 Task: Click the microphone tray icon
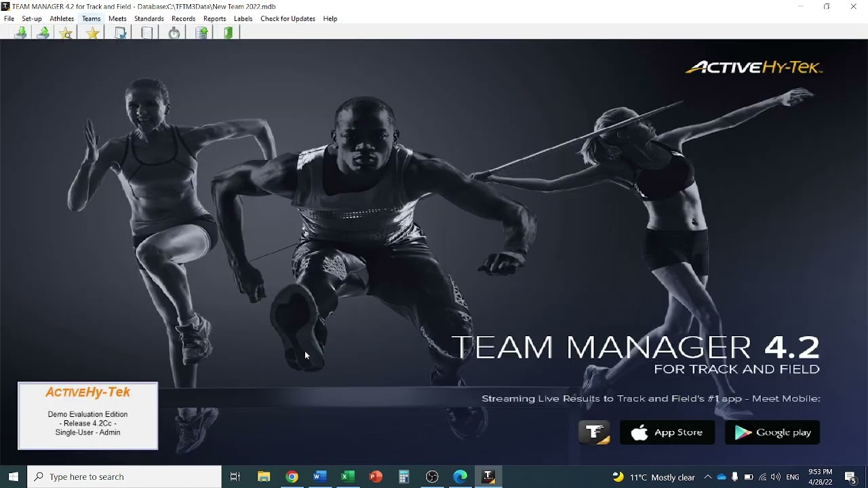pyautogui.click(x=734, y=477)
